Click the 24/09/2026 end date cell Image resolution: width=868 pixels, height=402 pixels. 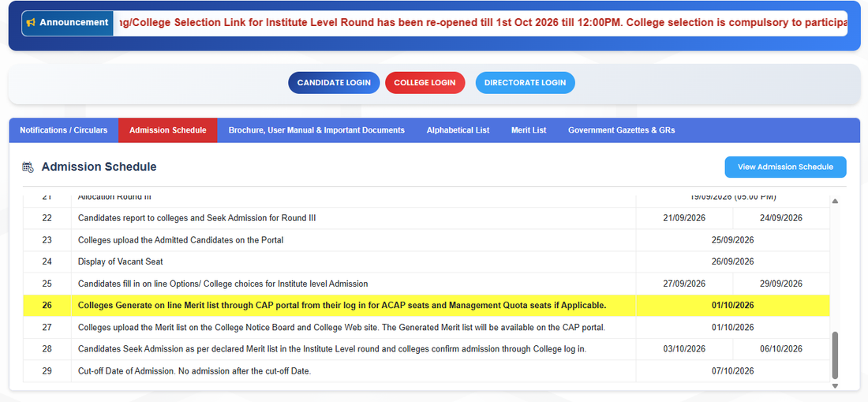tap(781, 218)
